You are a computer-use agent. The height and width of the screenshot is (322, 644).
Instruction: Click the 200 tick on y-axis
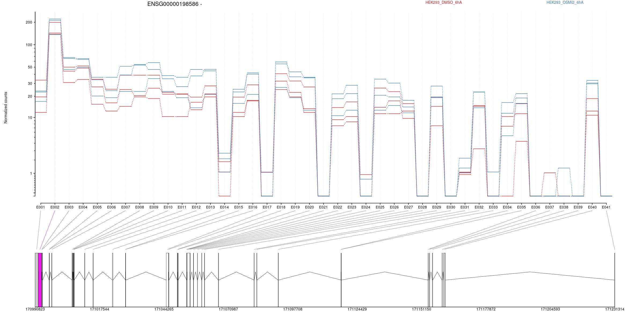point(29,22)
